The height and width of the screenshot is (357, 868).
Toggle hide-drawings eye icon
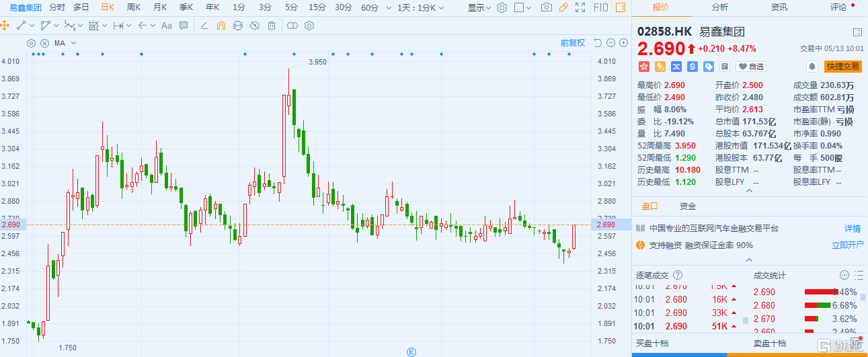(x=254, y=26)
